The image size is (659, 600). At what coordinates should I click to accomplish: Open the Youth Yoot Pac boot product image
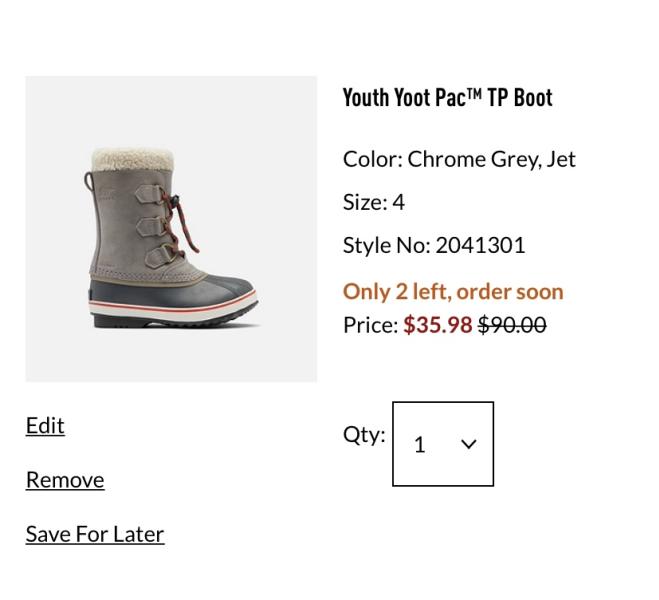[171, 229]
